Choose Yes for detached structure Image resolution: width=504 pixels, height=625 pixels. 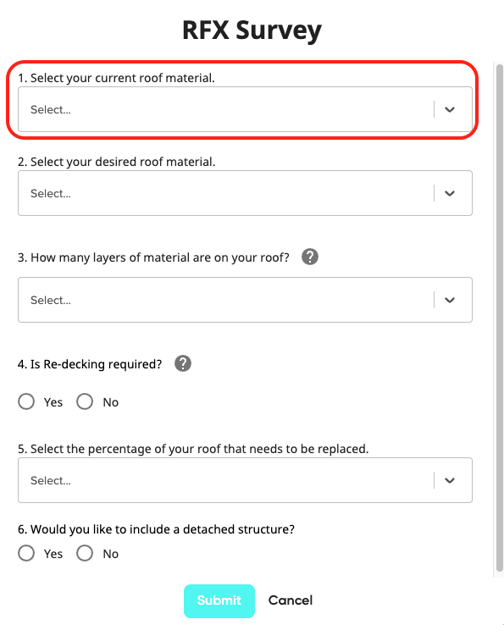coord(26,553)
